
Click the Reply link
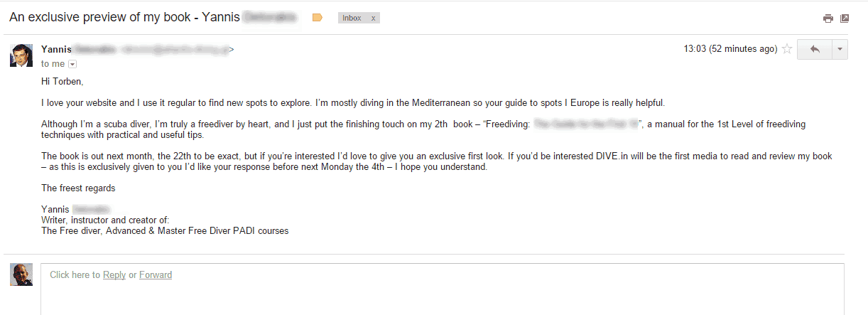(x=114, y=275)
